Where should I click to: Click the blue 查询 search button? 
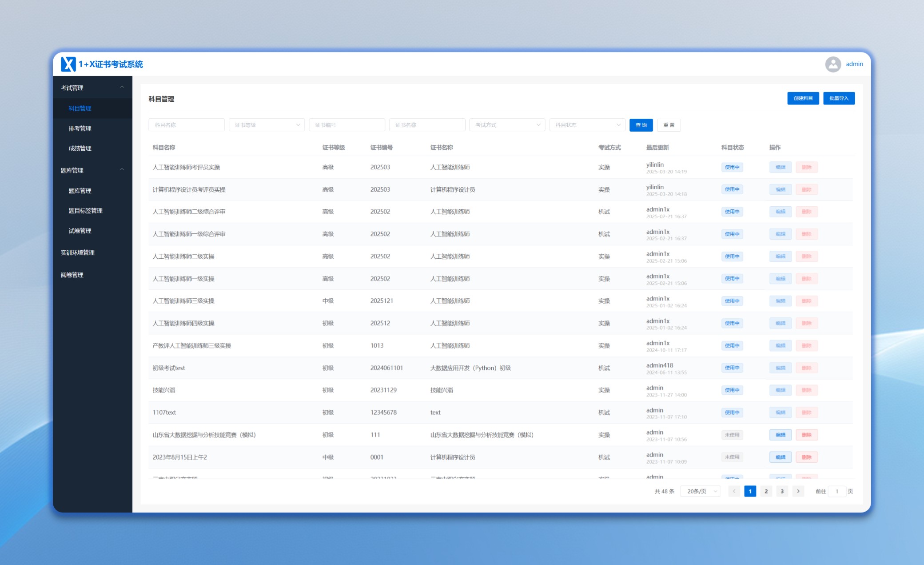click(x=641, y=125)
